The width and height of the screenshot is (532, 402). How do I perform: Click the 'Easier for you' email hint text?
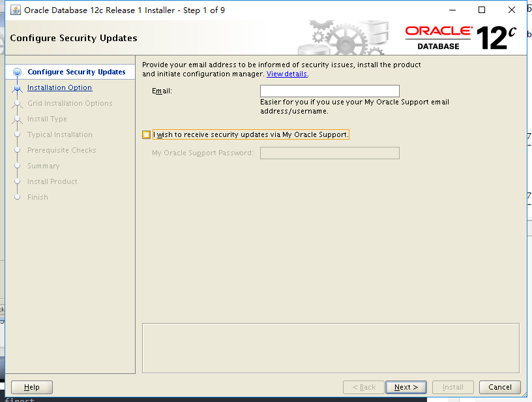pyautogui.click(x=355, y=106)
